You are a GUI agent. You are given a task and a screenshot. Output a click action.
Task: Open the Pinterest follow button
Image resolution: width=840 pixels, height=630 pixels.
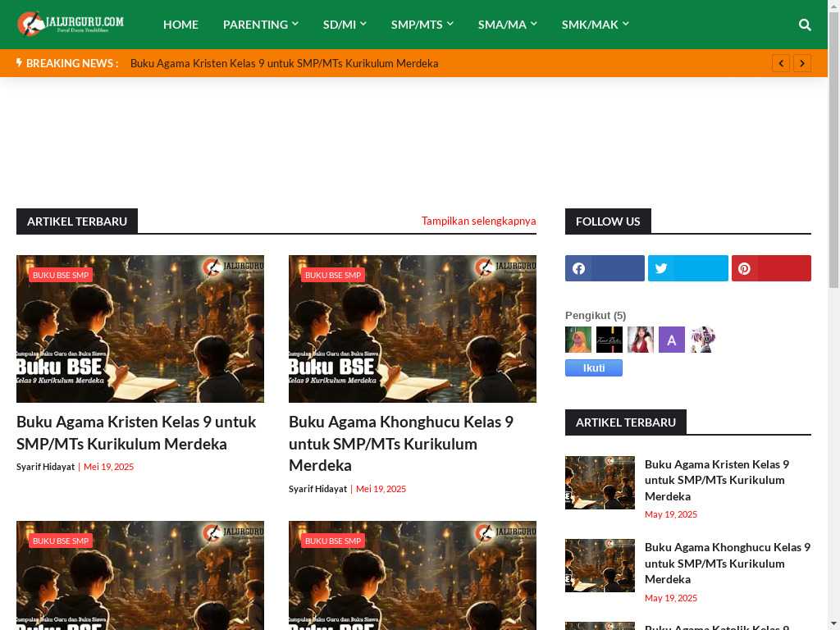point(771,268)
